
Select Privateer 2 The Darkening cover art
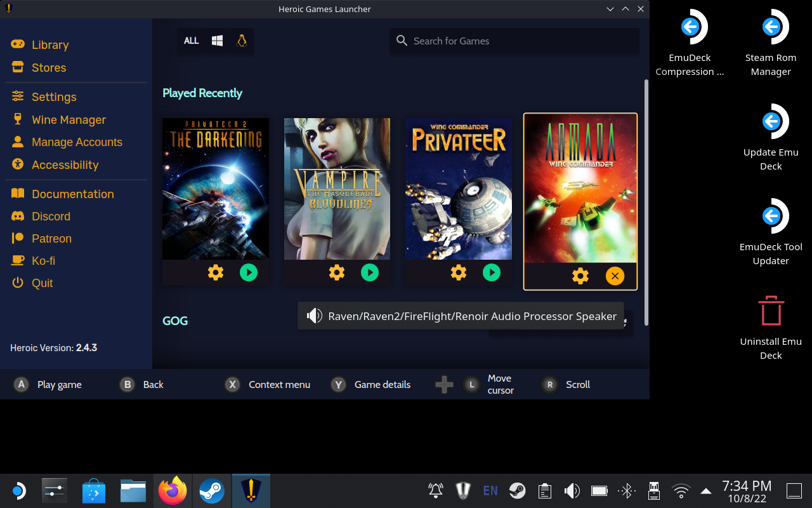pos(216,189)
